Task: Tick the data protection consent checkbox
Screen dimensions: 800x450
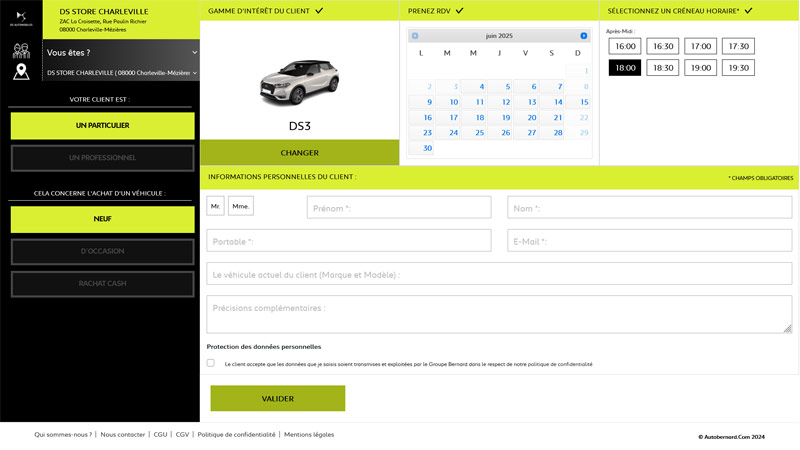Action: [x=211, y=363]
